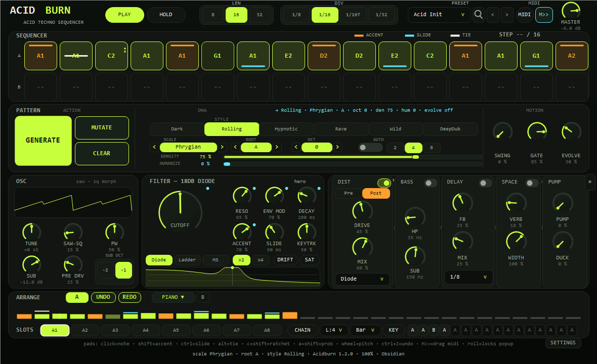Open SETTINGS
Image resolution: width=597 pixels, height=364 pixels.
point(563,343)
